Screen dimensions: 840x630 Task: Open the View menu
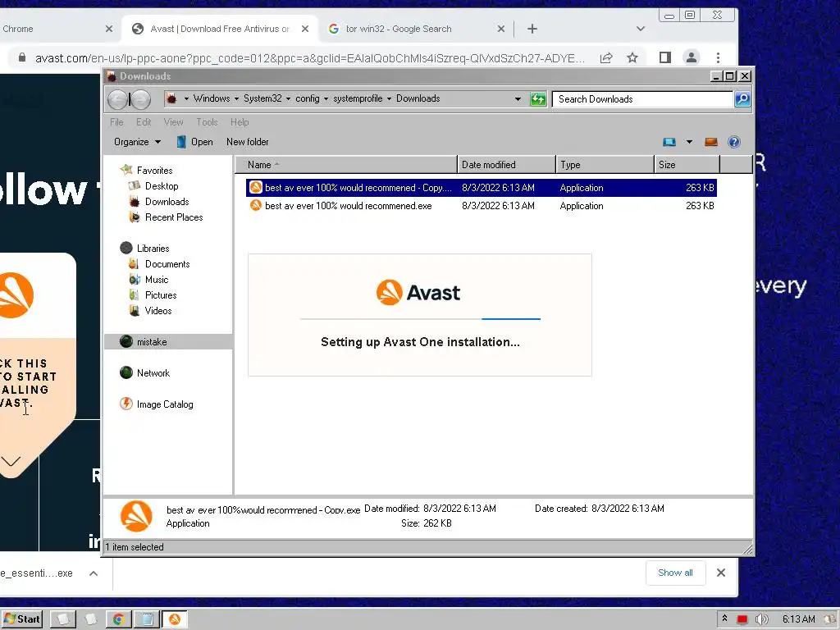tap(174, 122)
